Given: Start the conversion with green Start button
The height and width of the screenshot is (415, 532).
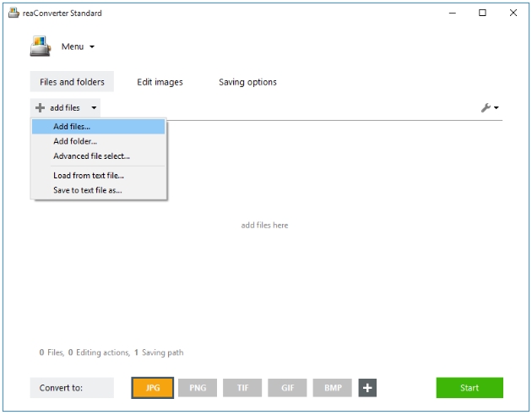Looking at the screenshot, I should tap(470, 387).
